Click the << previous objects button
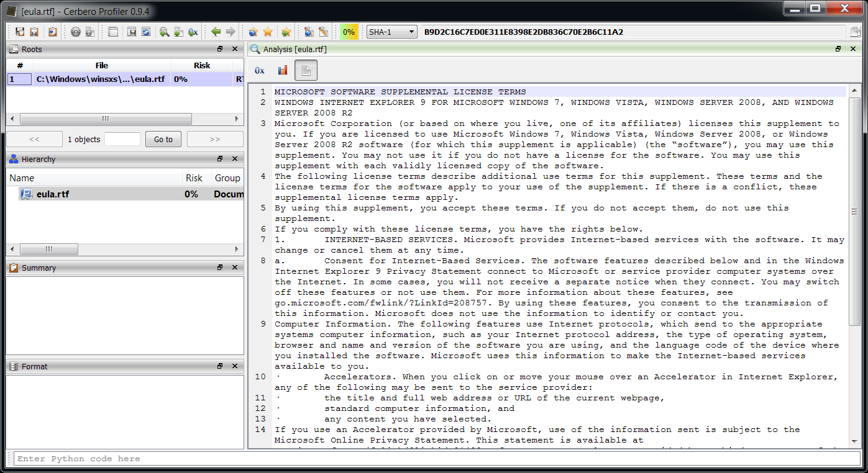 (34, 139)
